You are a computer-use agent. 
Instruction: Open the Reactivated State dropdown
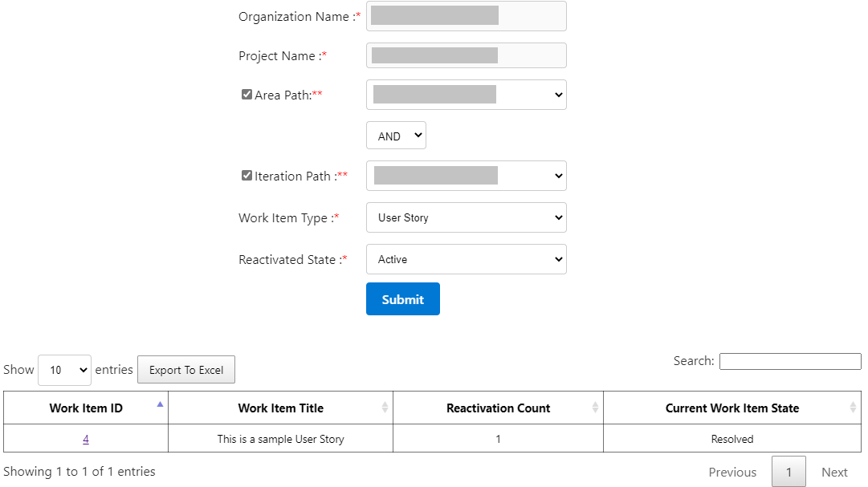point(466,259)
